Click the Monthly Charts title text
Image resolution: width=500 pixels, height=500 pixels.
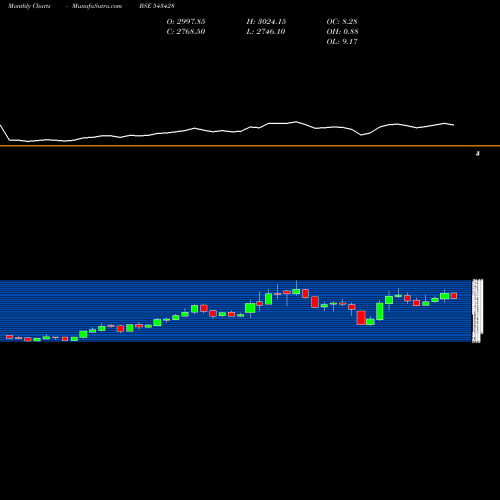click(x=29, y=6)
